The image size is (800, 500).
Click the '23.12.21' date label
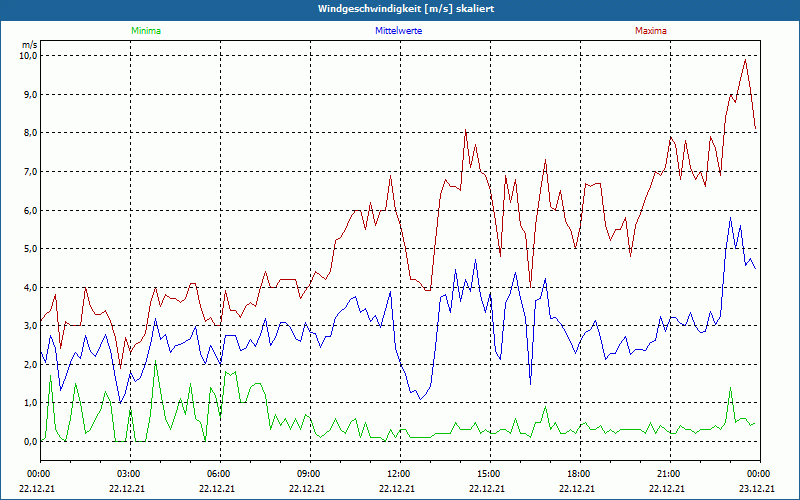point(757,488)
